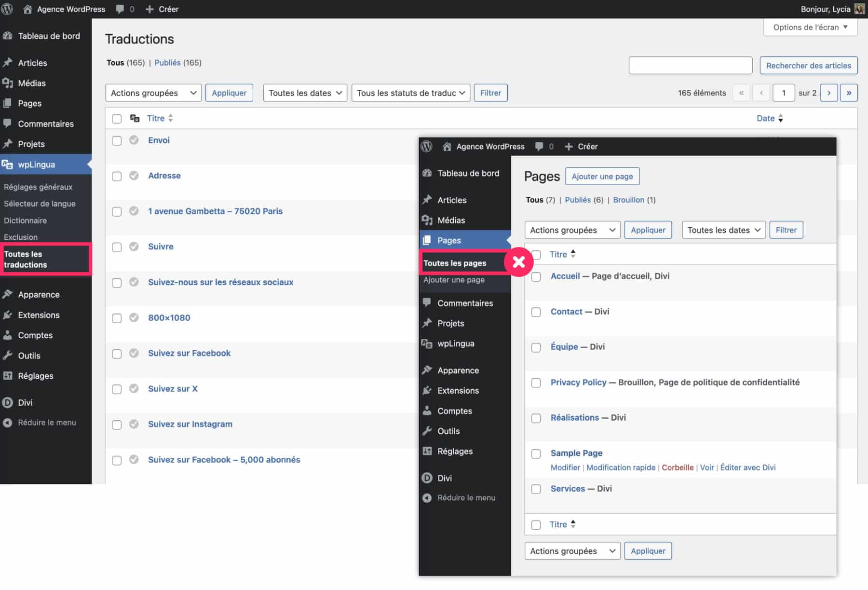Open Réglages généraux under wpLingua
The height and width of the screenshot is (590, 868).
(38, 187)
